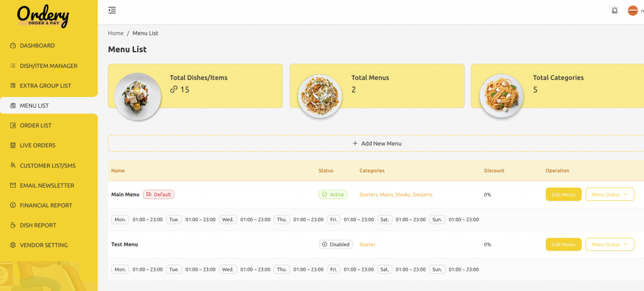This screenshot has height=291, width=644.
Task: Click the Vendor Setting gear icon
Action: click(13, 245)
